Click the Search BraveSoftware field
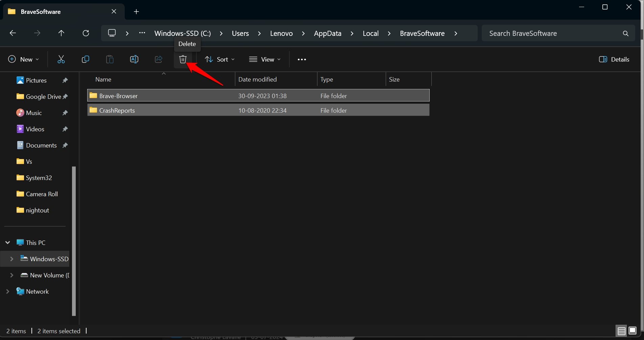This screenshot has height=340, width=644. click(x=558, y=33)
